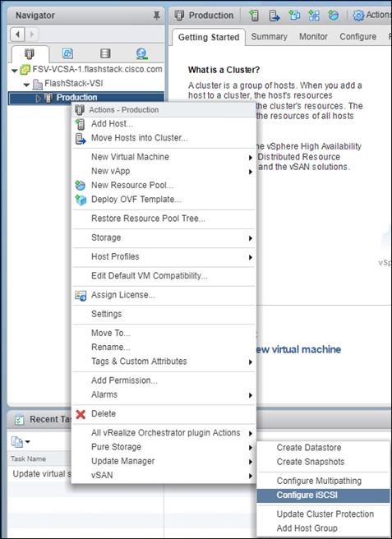Select Production cluster in Navigator tree
392x539 pixels.
tap(76, 98)
